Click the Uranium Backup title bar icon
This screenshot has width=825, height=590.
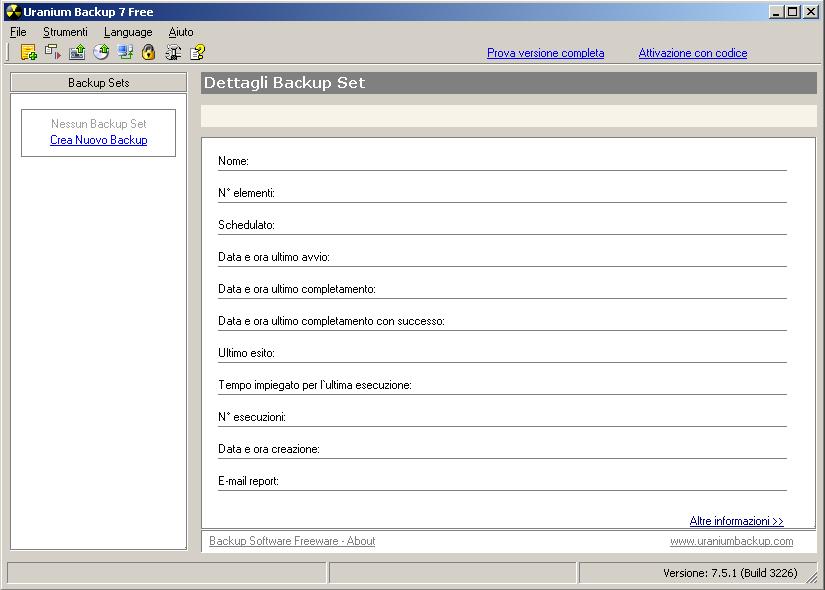pyautogui.click(x=13, y=12)
